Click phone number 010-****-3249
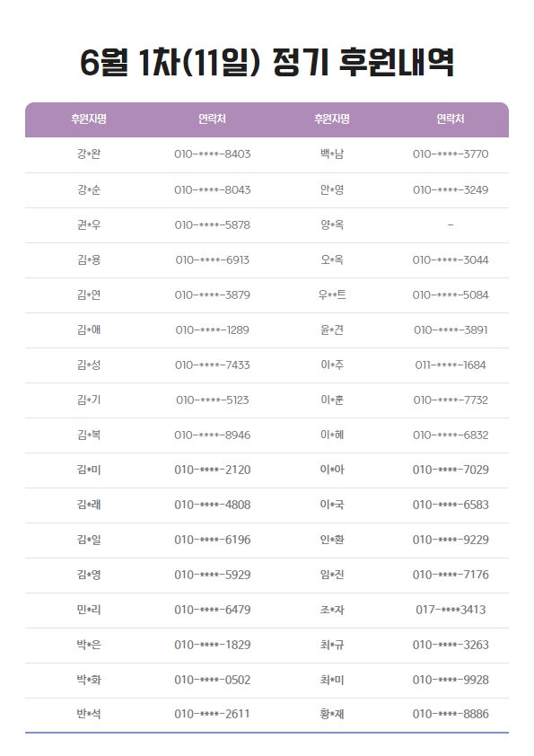 (451, 190)
